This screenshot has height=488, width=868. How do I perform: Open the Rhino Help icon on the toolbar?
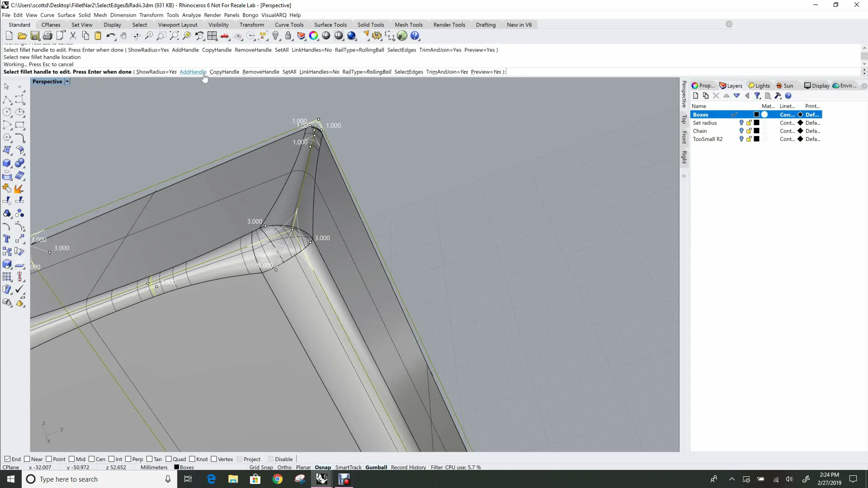click(415, 36)
